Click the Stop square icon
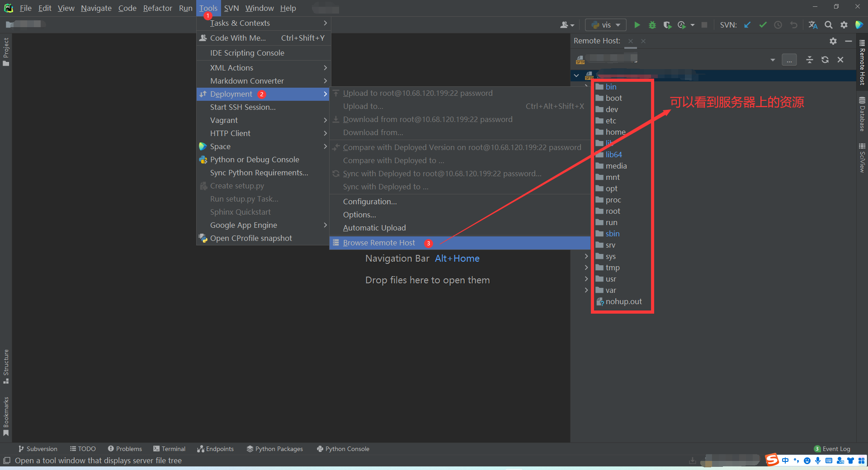This screenshot has width=868, height=470. tap(704, 25)
